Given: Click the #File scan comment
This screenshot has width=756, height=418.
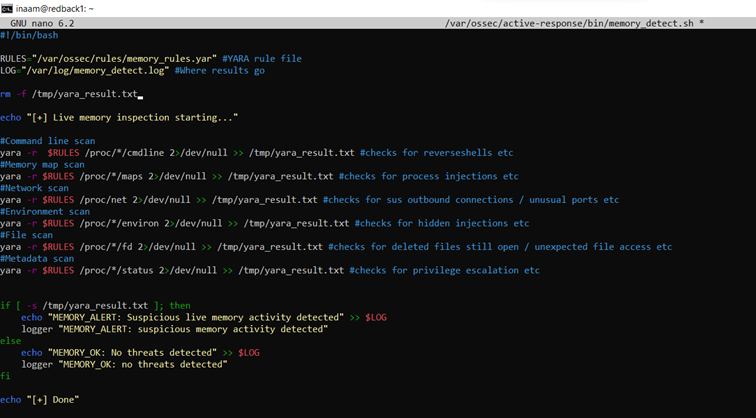Looking at the screenshot, I should click(27, 235).
